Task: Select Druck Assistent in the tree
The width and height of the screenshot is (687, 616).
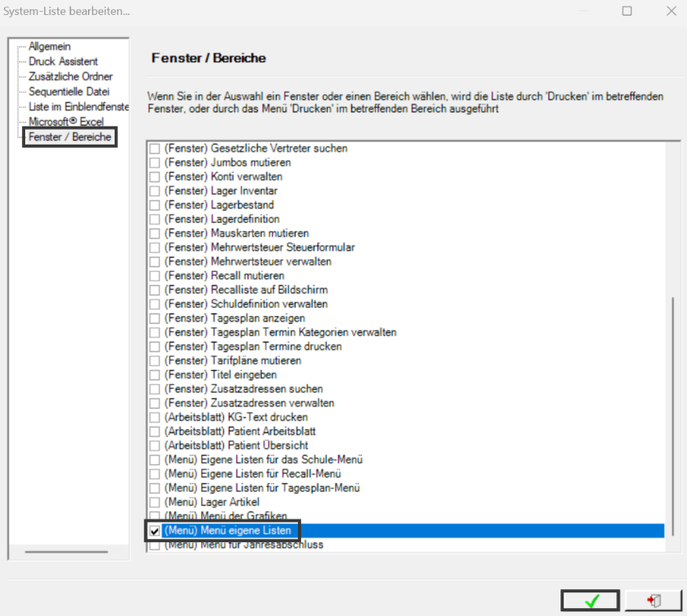Action: pos(63,61)
